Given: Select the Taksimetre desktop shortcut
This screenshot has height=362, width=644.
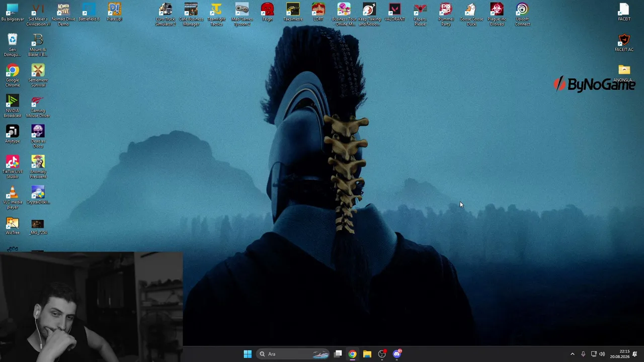Looking at the screenshot, I should pos(293,13).
